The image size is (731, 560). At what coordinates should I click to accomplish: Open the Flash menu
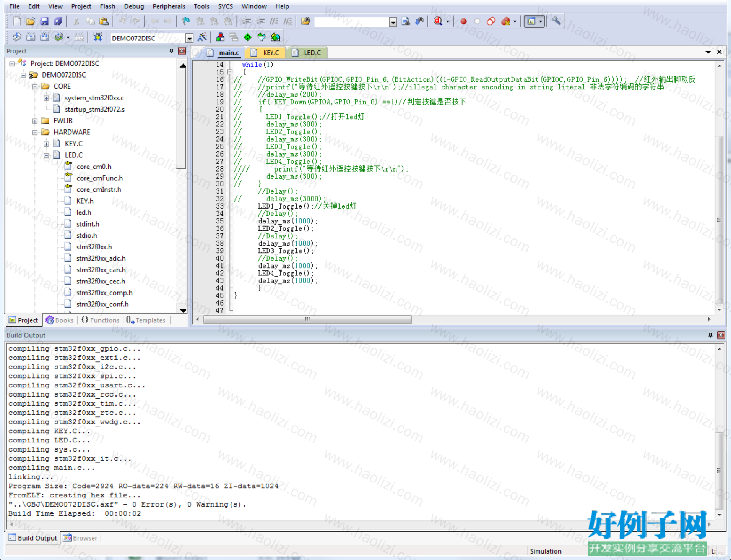coord(107,6)
